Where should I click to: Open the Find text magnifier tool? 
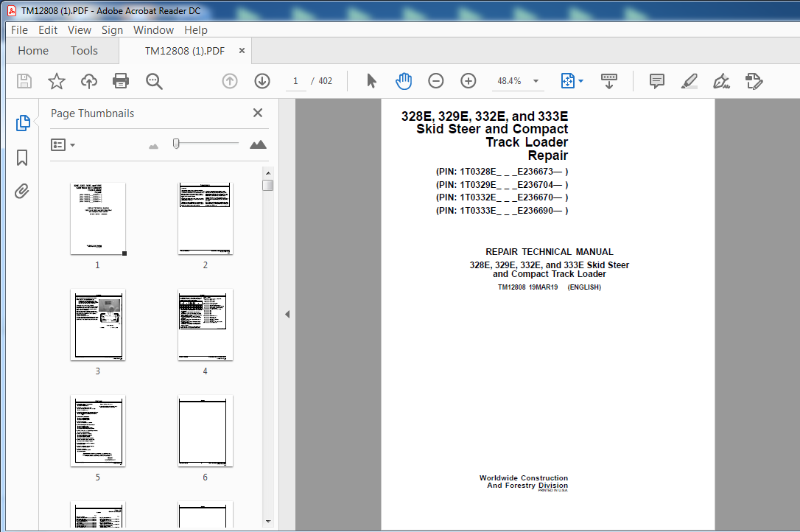click(154, 81)
